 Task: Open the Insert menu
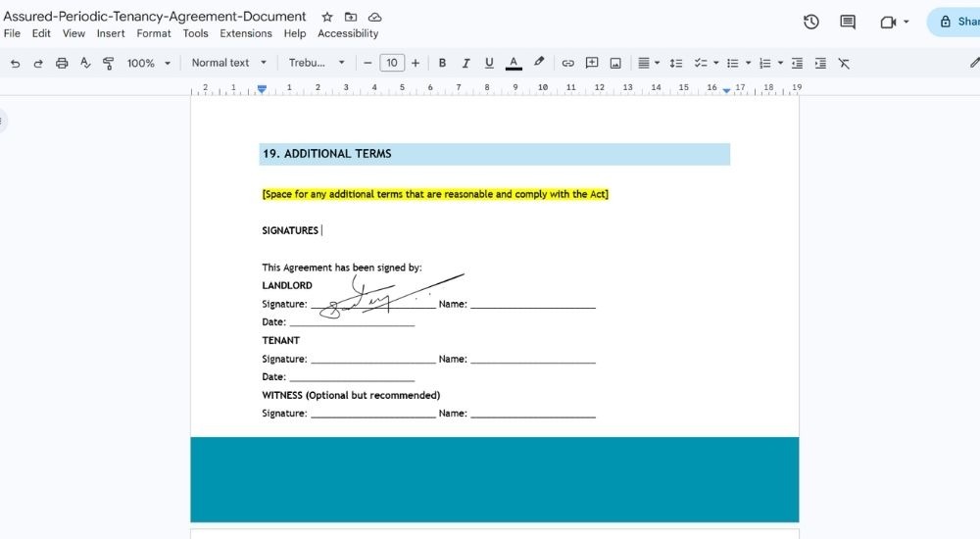[x=111, y=33]
